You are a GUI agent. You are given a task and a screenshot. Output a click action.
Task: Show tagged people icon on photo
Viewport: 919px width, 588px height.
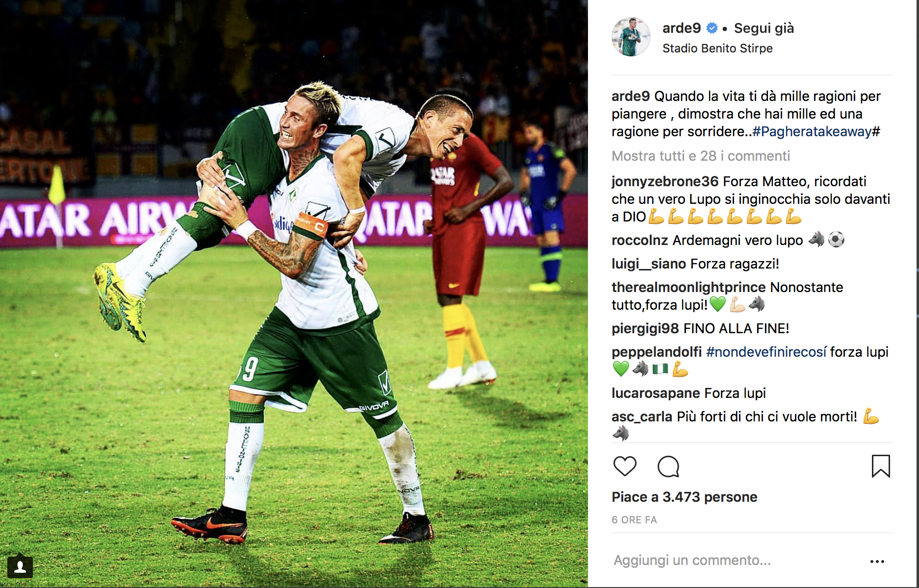20,567
